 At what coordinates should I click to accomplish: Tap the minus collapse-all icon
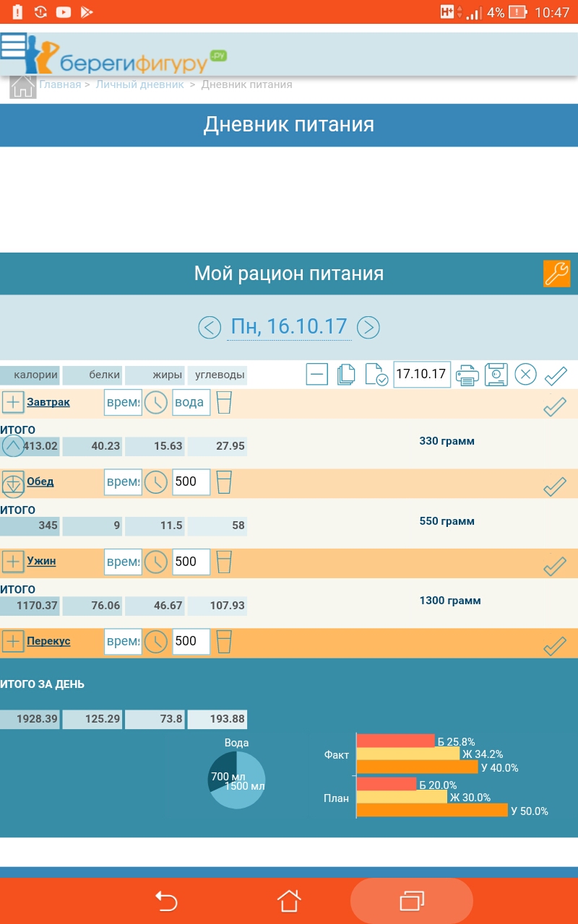click(x=317, y=375)
